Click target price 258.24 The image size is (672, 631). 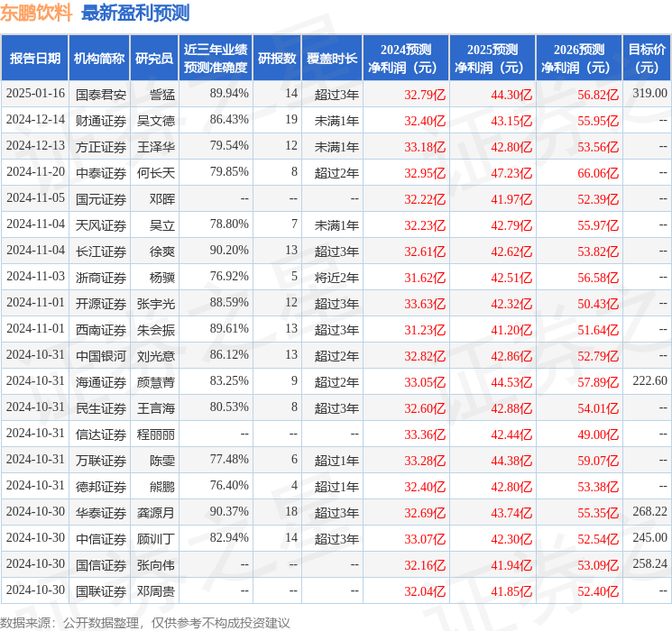click(649, 563)
